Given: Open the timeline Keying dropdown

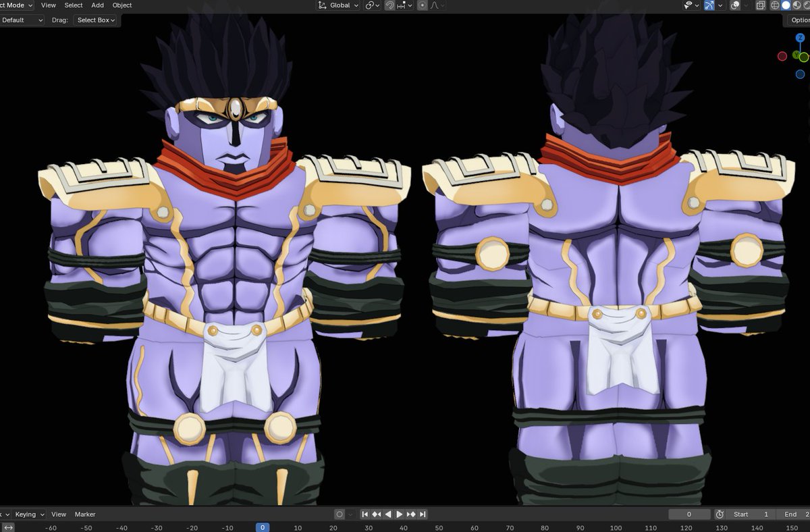Looking at the screenshot, I should (x=30, y=514).
